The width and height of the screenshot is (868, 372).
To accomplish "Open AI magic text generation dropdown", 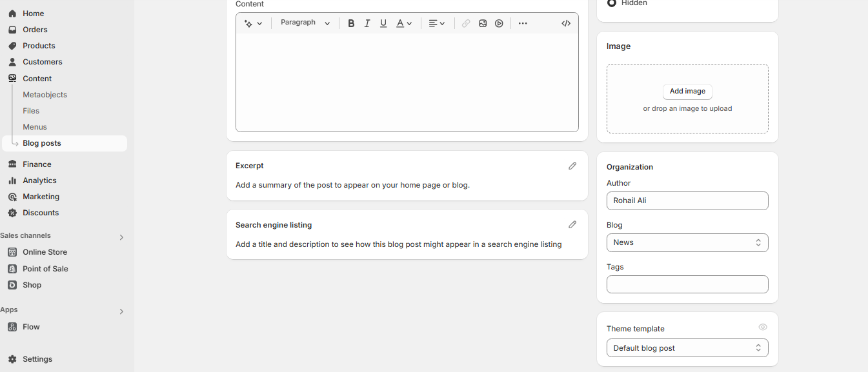I will [x=254, y=23].
